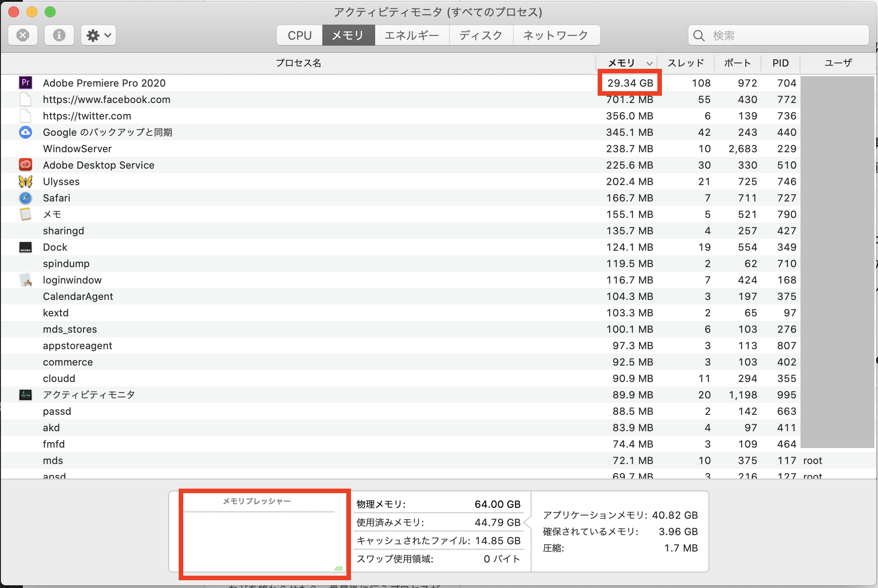The width and height of the screenshot is (878, 588).
Task: Click the Adobe Premiere Pro icon
Action: (x=26, y=83)
